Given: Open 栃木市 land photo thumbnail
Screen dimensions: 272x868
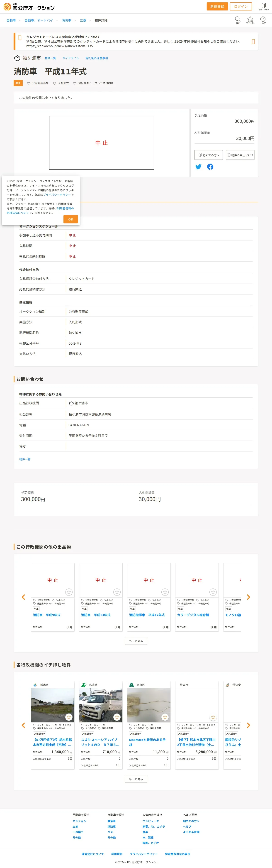Looking at the screenshot, I should pyautogui.click(x=53, y=705).
